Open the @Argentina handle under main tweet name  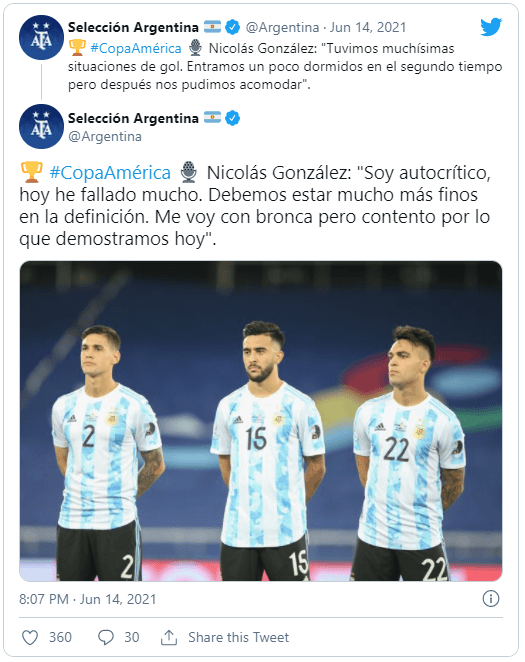coord(105,136)
